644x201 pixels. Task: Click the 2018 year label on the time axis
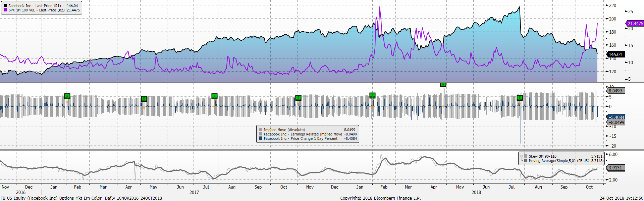pos(476,192)
